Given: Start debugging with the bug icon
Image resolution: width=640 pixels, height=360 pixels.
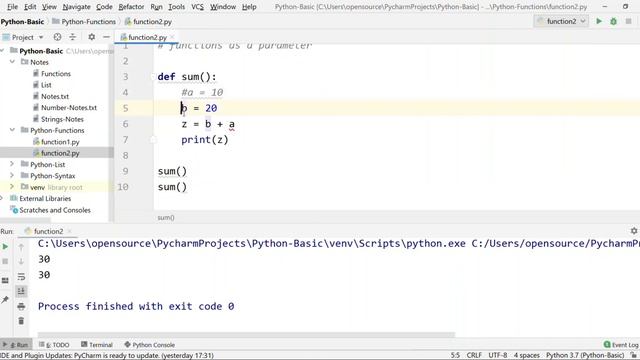Looking at the screenshot, I should coord(613,21).
